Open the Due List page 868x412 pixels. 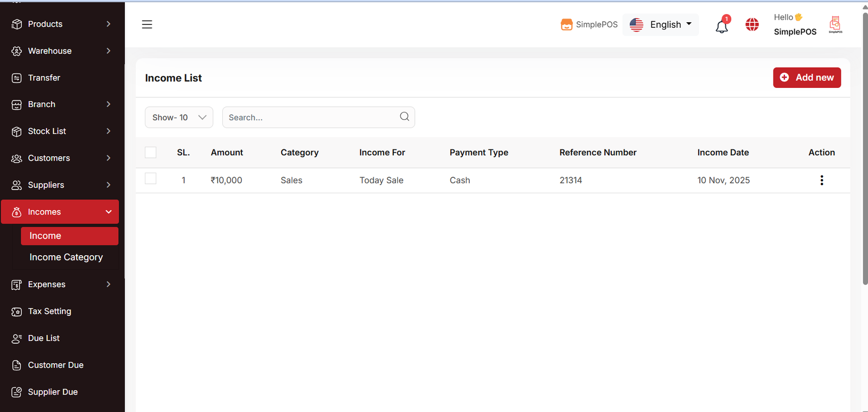[x=43, y=338]
